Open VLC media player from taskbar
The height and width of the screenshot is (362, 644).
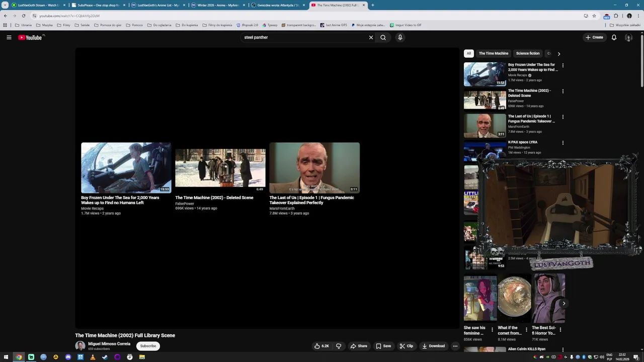pyautogui.click(x=93, y=357)
